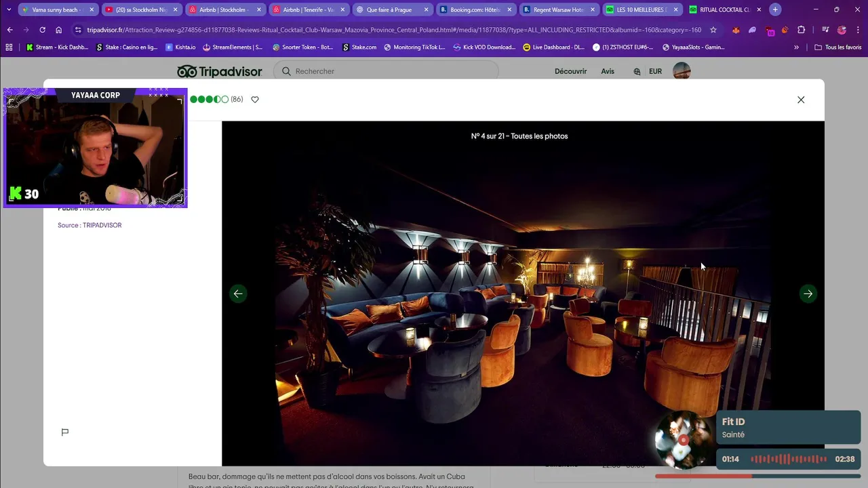Switch to Que faire à Prague tab
This screenshot has height=488, width=868.
[392, 9]
